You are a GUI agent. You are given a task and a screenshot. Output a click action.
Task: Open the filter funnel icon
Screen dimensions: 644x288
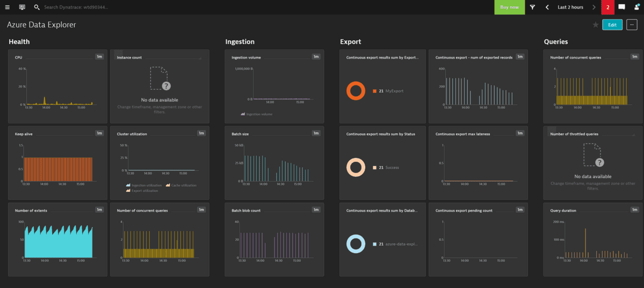(x=532, y=8)
